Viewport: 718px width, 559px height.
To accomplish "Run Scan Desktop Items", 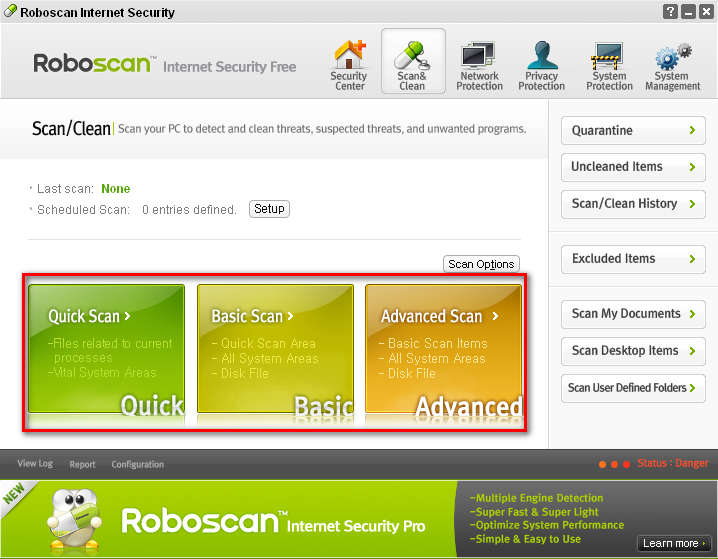I will pos(633,351).
